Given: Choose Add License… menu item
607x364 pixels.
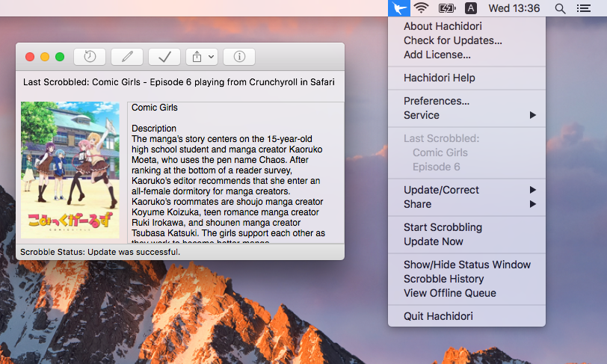Looking at the screenshot, I should pyautogui.click(x=467, y=55).
